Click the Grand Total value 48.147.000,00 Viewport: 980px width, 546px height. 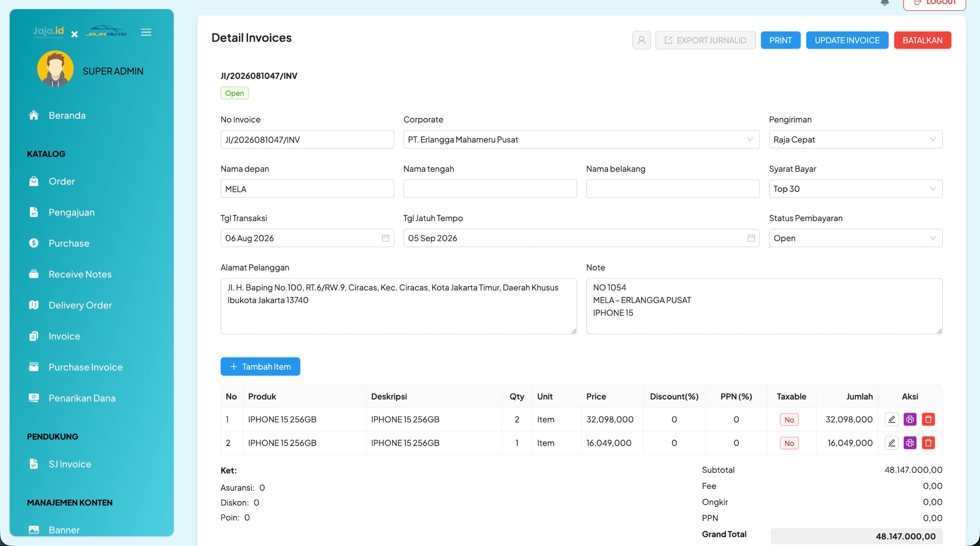905,536
